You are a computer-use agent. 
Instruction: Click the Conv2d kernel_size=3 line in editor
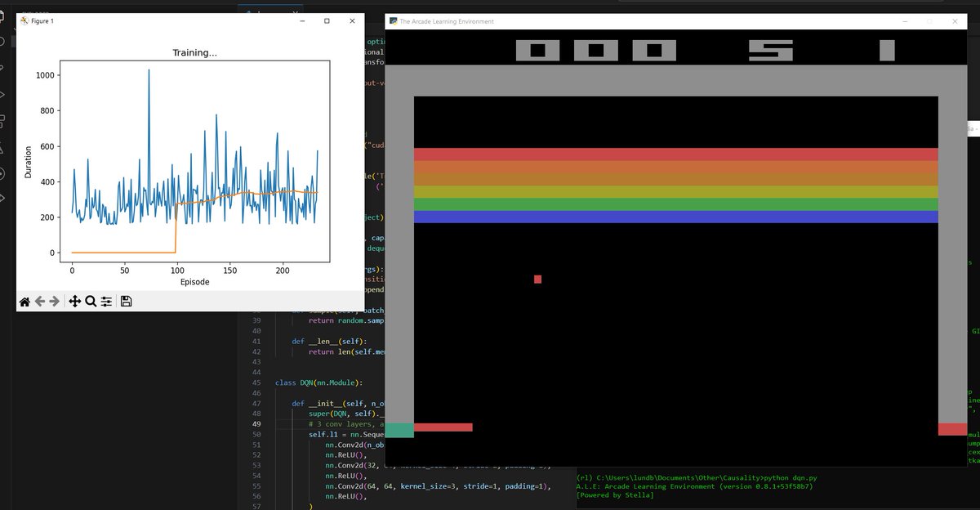click(438, 486)
